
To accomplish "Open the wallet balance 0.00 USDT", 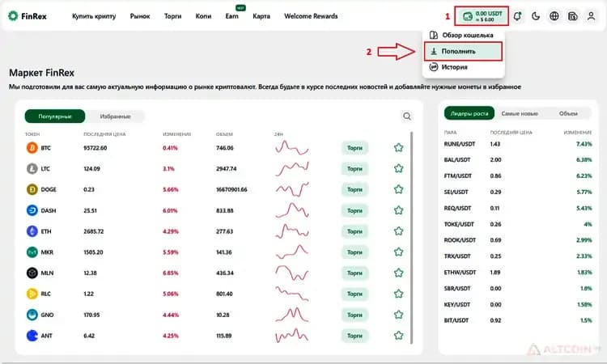I will (x=482, y=16).
